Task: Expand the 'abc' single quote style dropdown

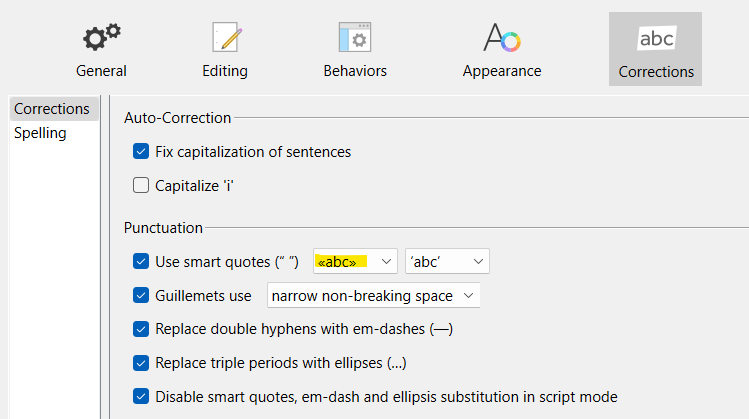Action: (x=447, y=261)
